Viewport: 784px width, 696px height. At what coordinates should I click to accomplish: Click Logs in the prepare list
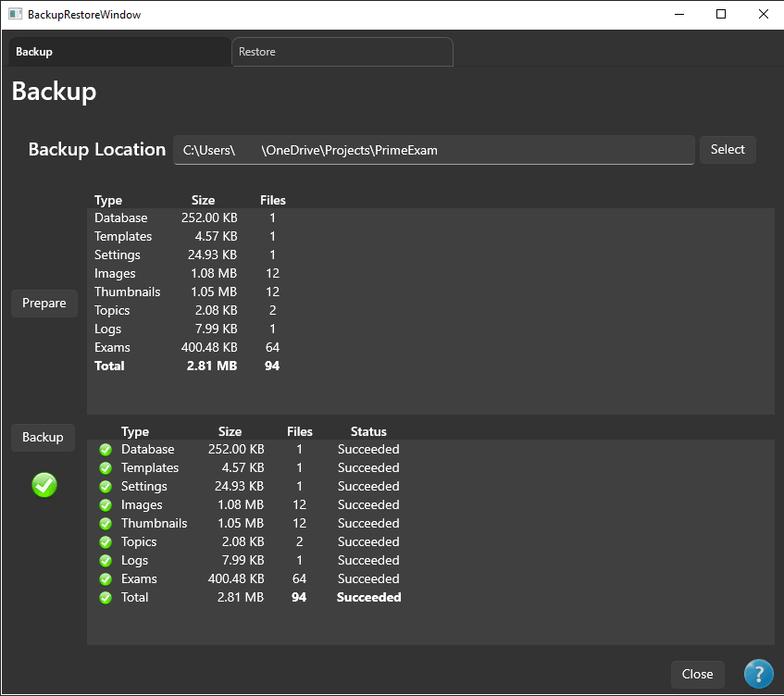(108, 329)
